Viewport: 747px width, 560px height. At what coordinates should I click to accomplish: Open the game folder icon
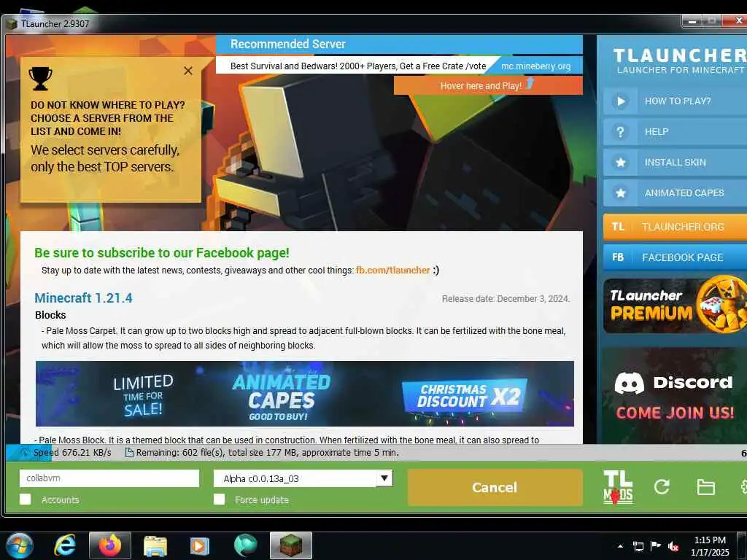705,487
